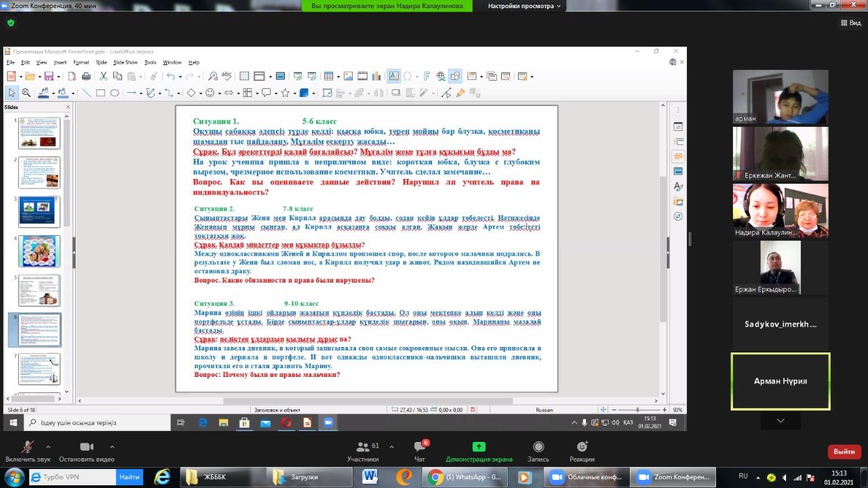
Task: Click the Zoom chat icon
Action: click(420, 447)
